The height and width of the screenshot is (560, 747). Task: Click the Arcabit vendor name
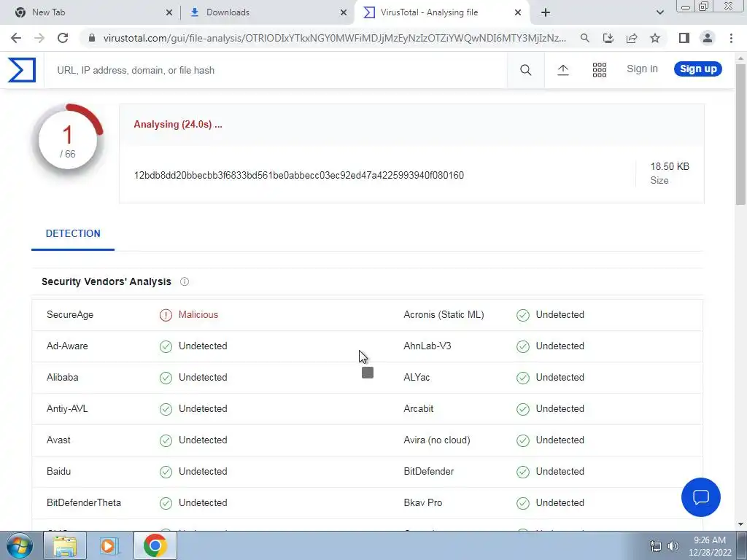click(419, 408)
